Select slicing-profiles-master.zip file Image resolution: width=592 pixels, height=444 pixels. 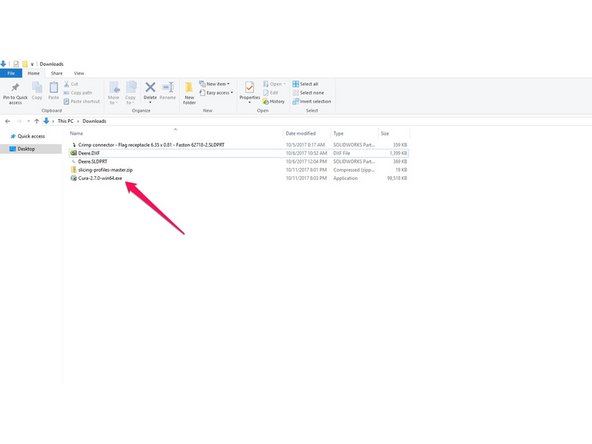click(x=239, y=170)
